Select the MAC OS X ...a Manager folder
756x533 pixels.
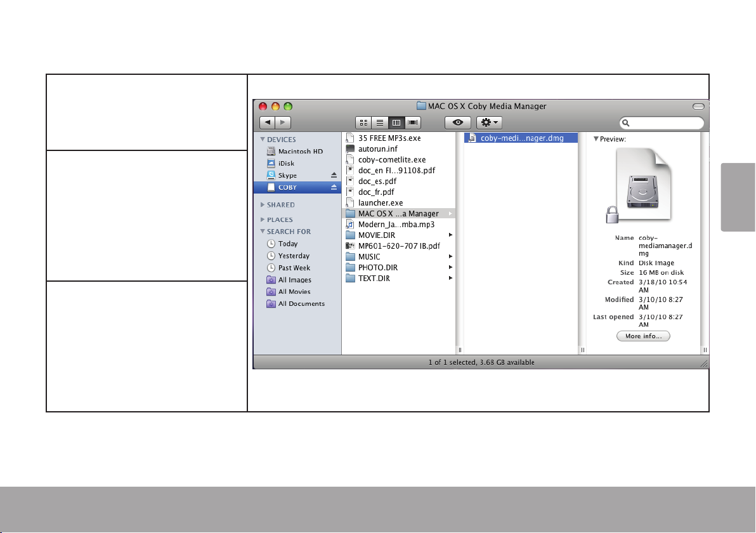(x=399, y=214)
